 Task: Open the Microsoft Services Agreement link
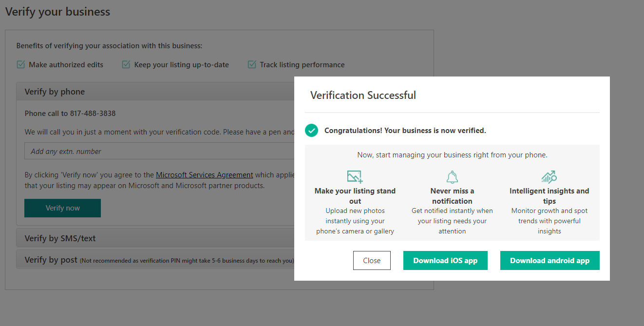(204, 174)
